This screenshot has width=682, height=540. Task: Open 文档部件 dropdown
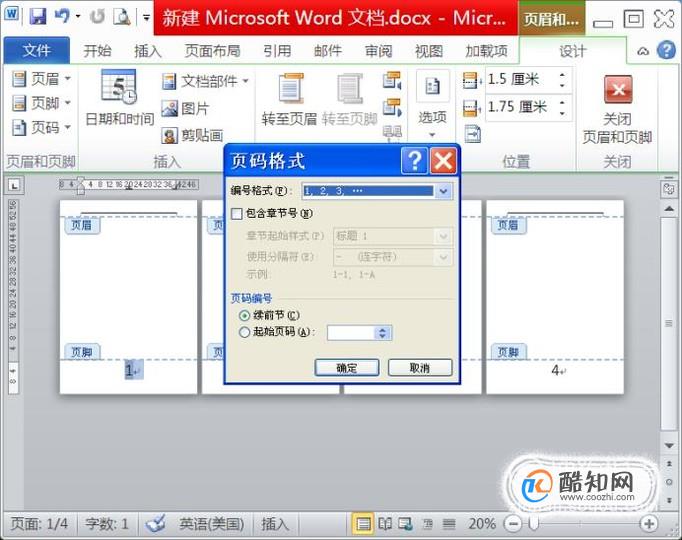[205, 81]
